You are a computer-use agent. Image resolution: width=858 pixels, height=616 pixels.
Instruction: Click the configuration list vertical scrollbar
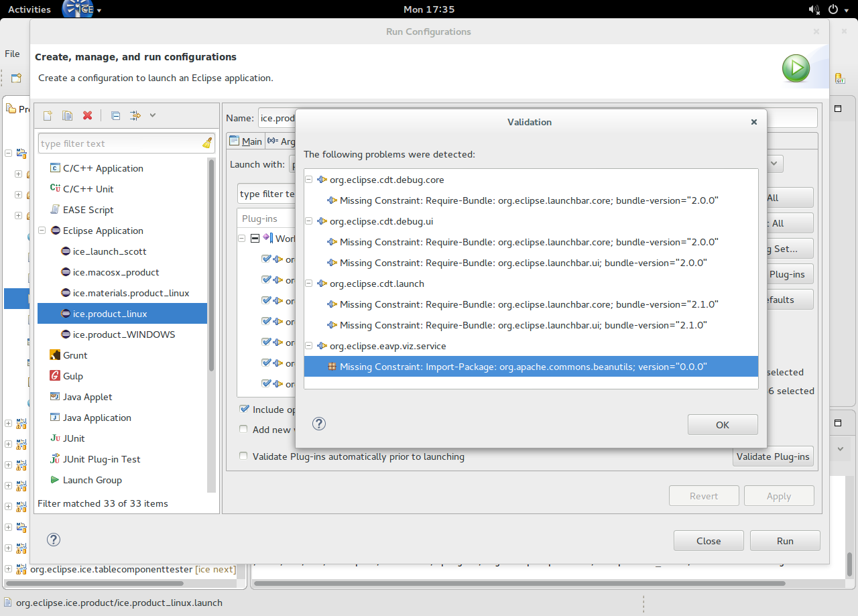click(211, 265)
